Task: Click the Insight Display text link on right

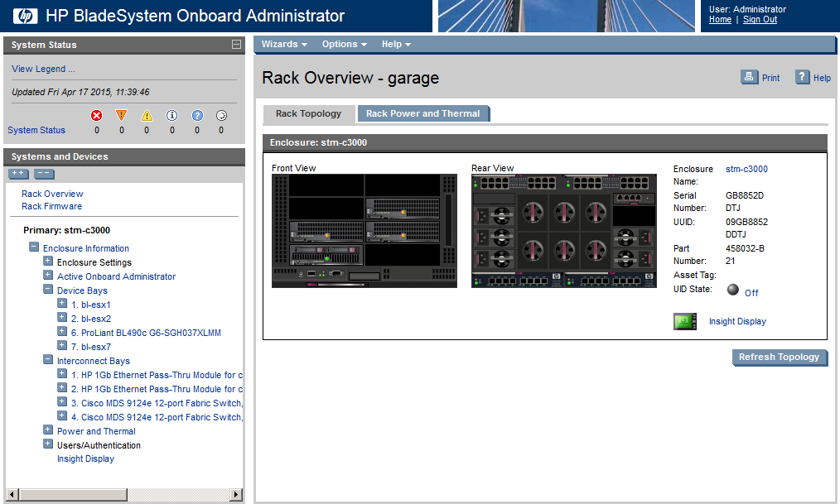Action: 737,322
